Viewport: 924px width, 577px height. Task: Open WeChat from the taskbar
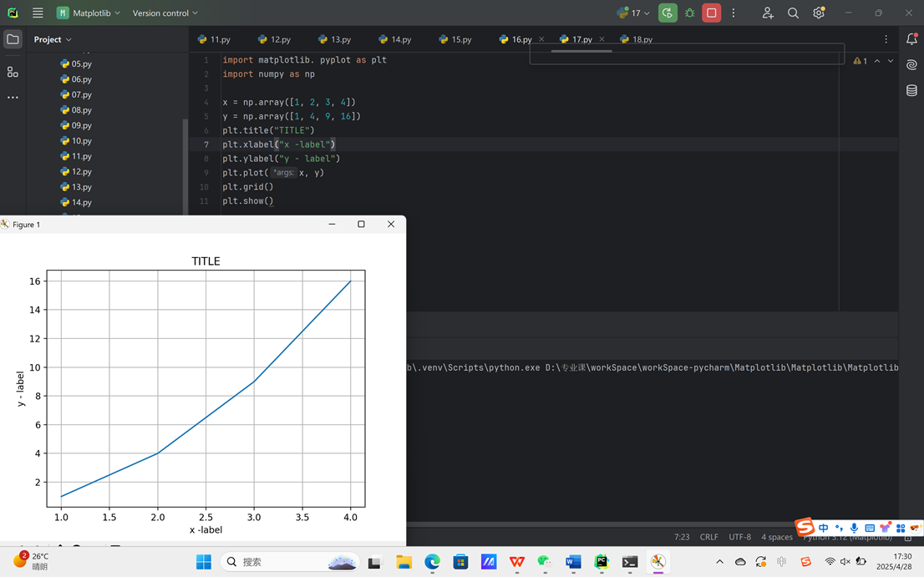[x=545, y=562]
